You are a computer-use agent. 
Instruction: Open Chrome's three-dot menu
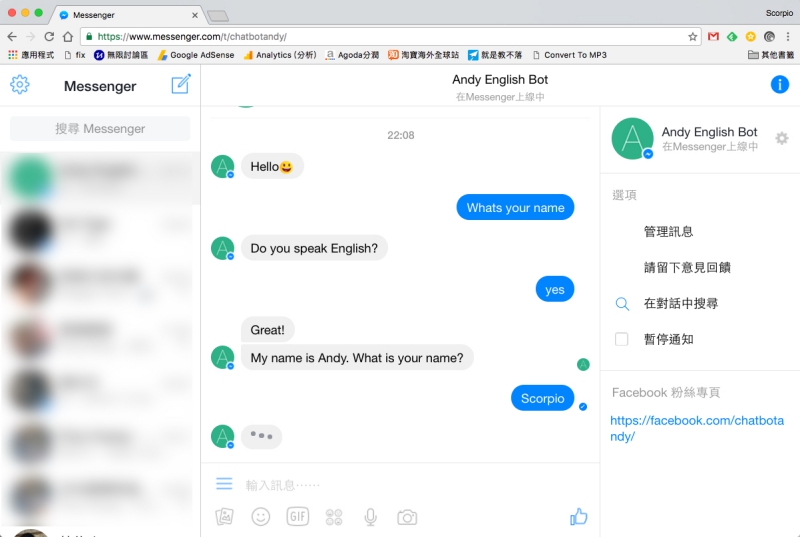pos(788,37)
